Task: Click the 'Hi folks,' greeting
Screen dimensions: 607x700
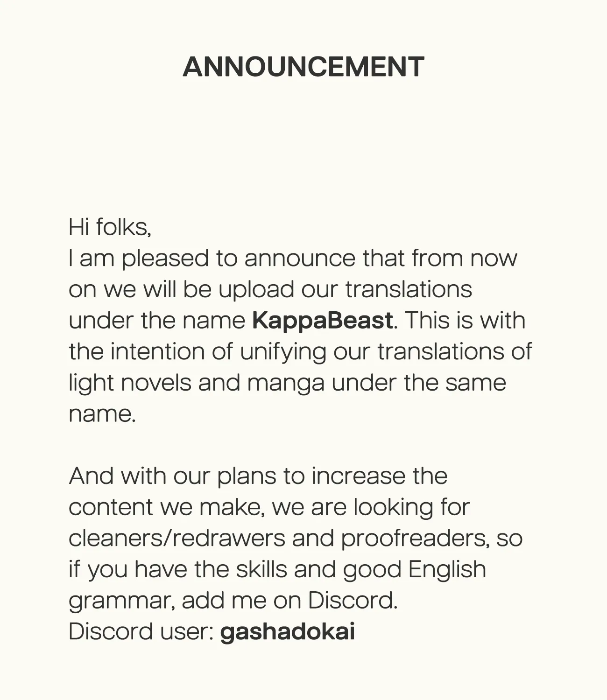Action: (x=110, y=227)
